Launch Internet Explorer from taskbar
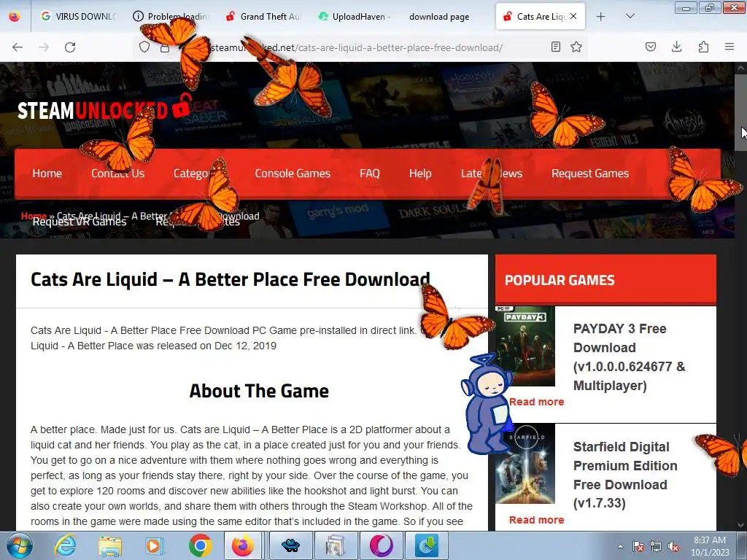The height and width of the screenshot is (560, 747). pos(65,545)
